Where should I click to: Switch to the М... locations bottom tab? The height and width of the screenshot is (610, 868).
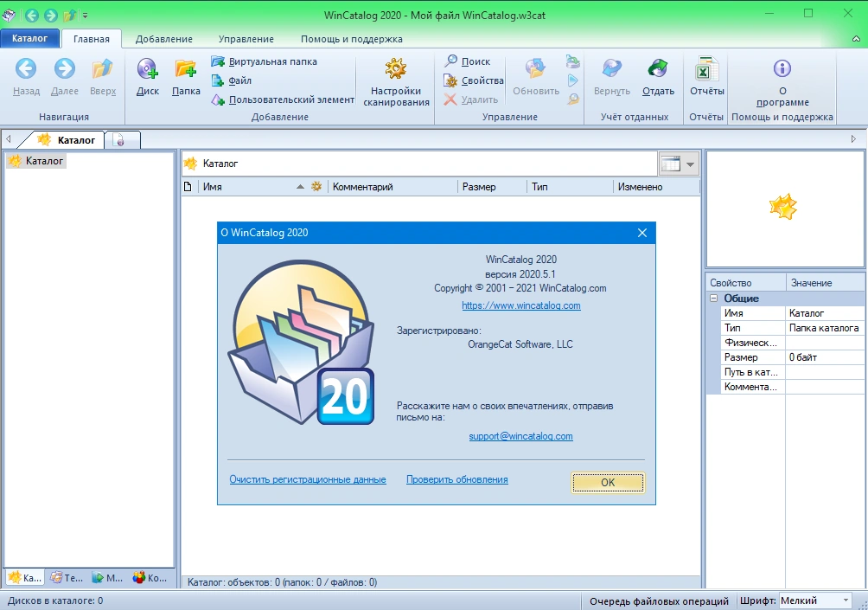(107, 578)
